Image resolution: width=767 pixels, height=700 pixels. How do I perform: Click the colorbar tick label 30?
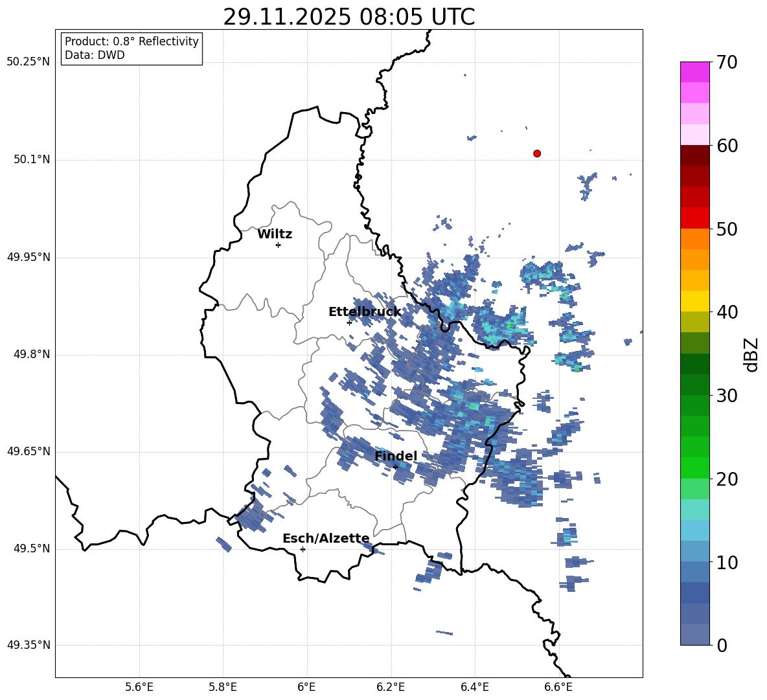click(727, 396)
